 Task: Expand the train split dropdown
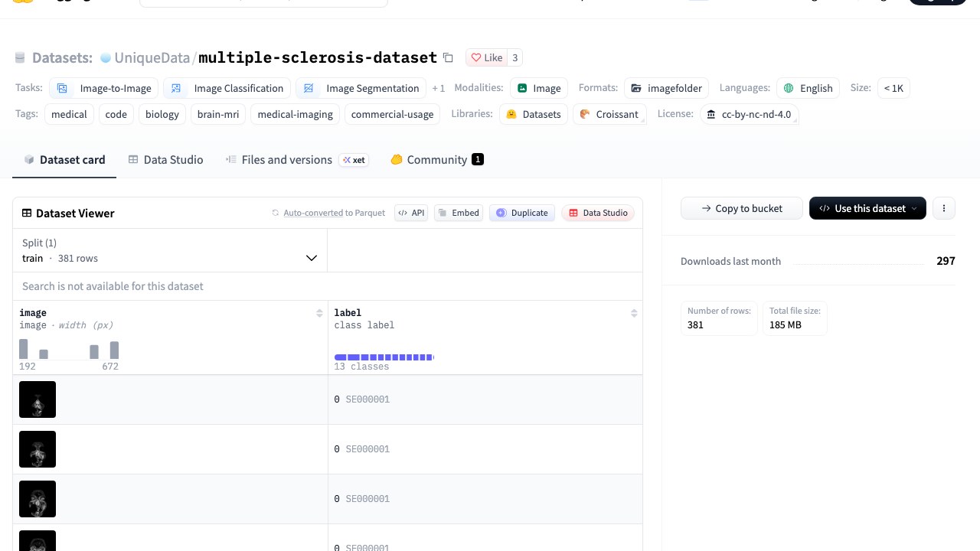click(170, 250)
